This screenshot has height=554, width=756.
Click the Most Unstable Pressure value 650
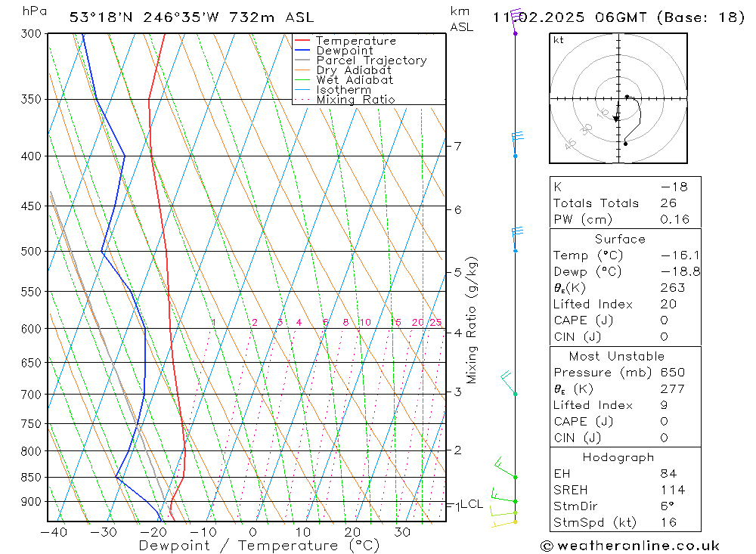coord(673,373)
